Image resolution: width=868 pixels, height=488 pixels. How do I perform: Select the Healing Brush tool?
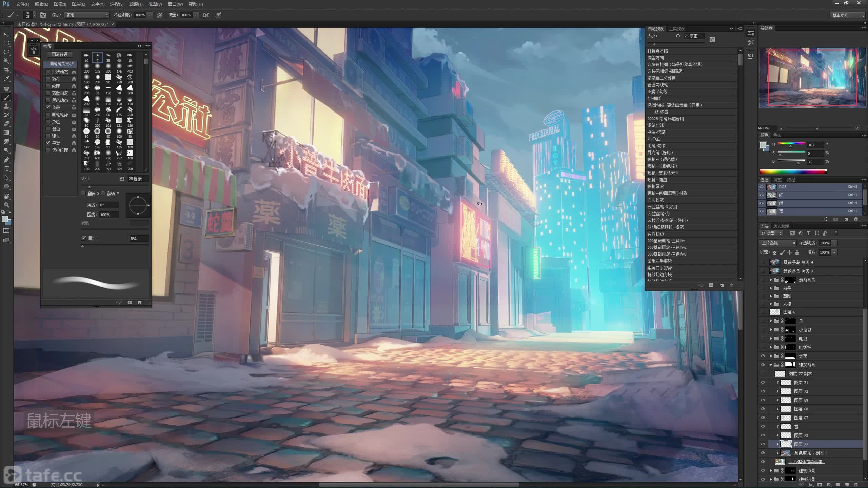pyautogui.click(x=6, y=88)
